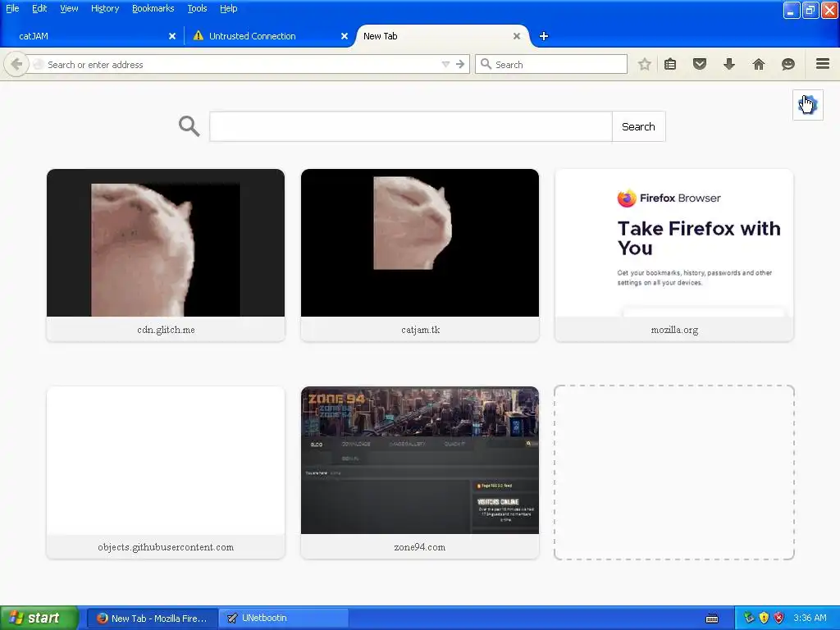Open the Edit menu
The image size is (840, 630).
point(39,8)
